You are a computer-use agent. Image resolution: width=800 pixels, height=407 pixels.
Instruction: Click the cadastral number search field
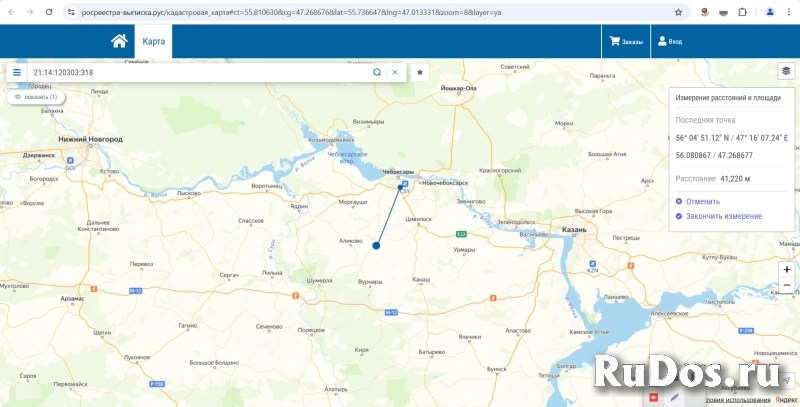tap(199, 72)
